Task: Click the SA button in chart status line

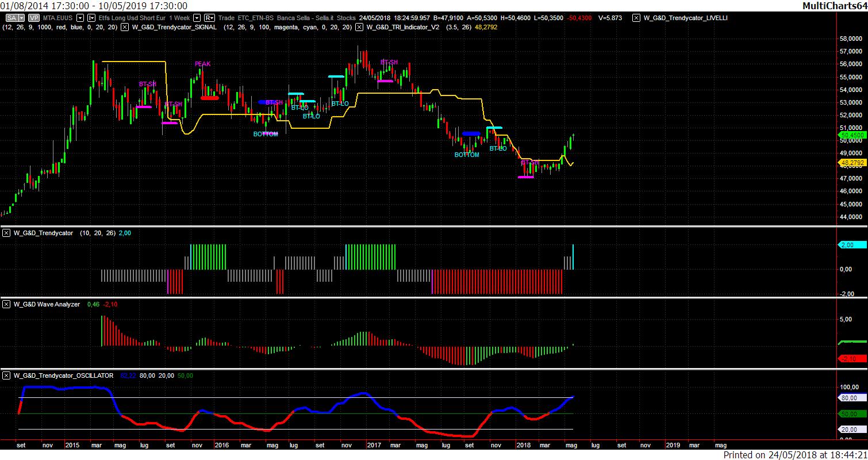Action: click(x=11, y=18)
